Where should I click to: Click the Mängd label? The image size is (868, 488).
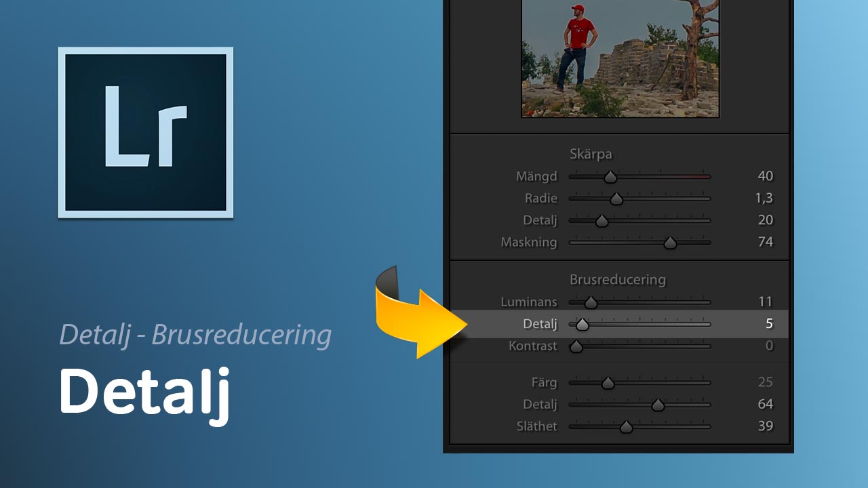point(536,176)
